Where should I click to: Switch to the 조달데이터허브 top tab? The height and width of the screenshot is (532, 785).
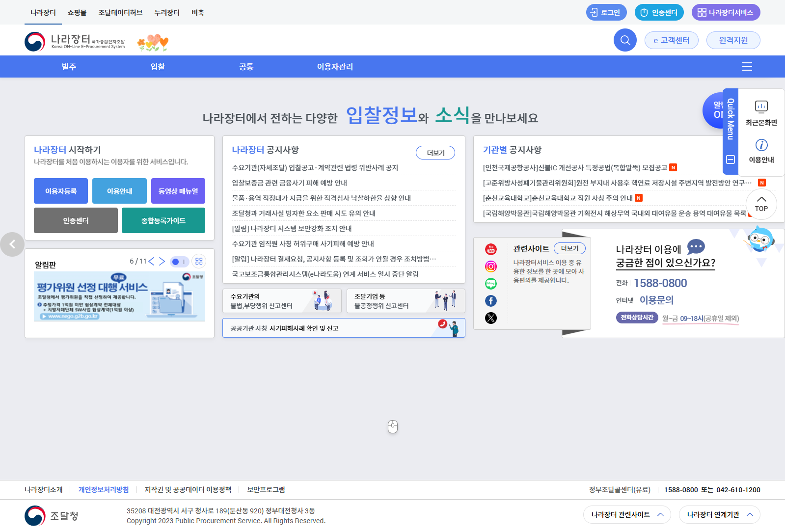[x=120, y=12]
